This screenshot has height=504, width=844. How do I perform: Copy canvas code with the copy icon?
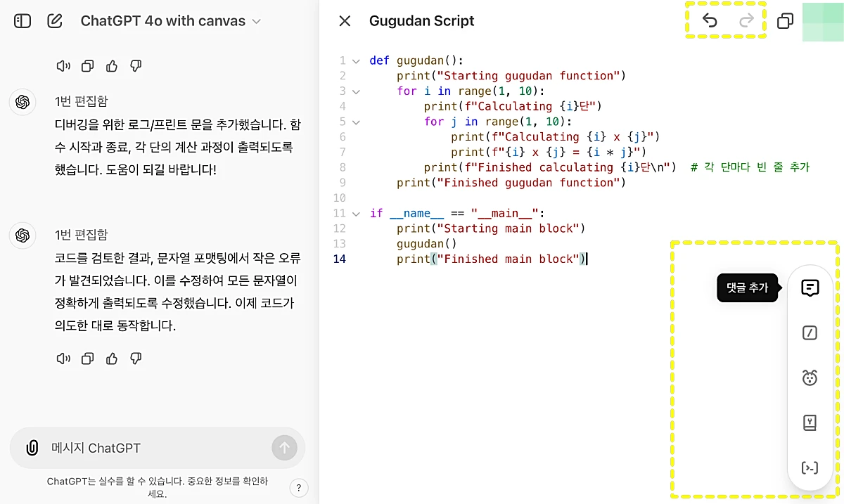click(785, 21)
